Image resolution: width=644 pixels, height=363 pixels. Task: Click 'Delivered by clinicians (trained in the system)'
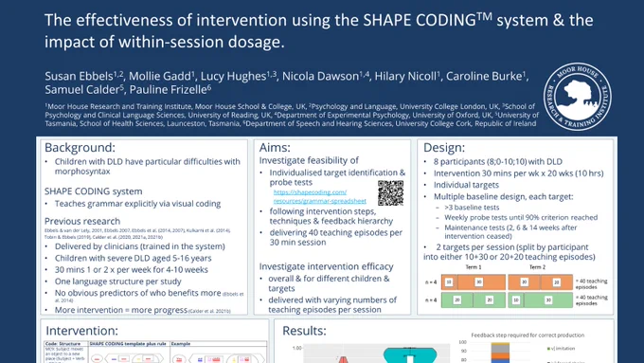[139, 246]
